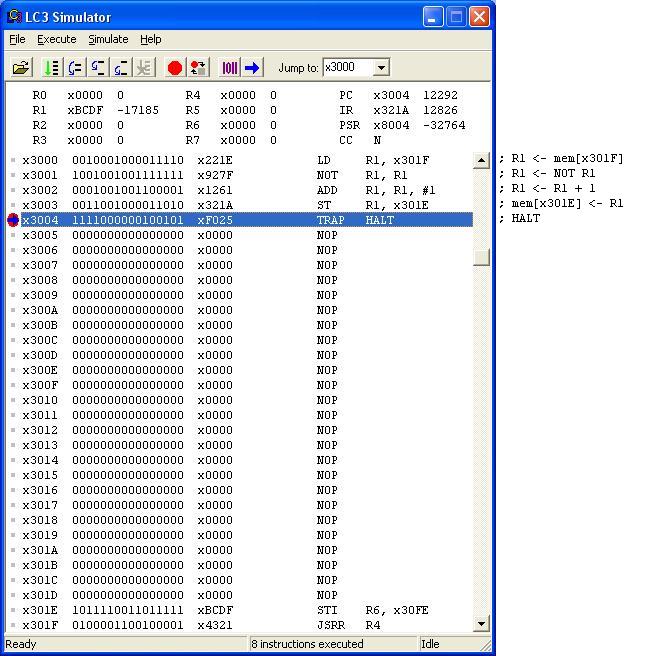The image size is (663, 656).
Task: Click the blue right arrow icon
Action: [252, 68]
